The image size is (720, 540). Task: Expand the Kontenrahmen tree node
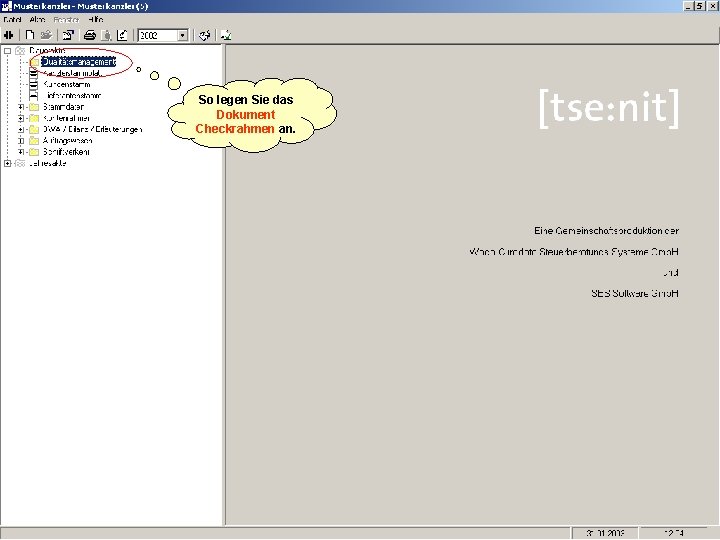21,118
